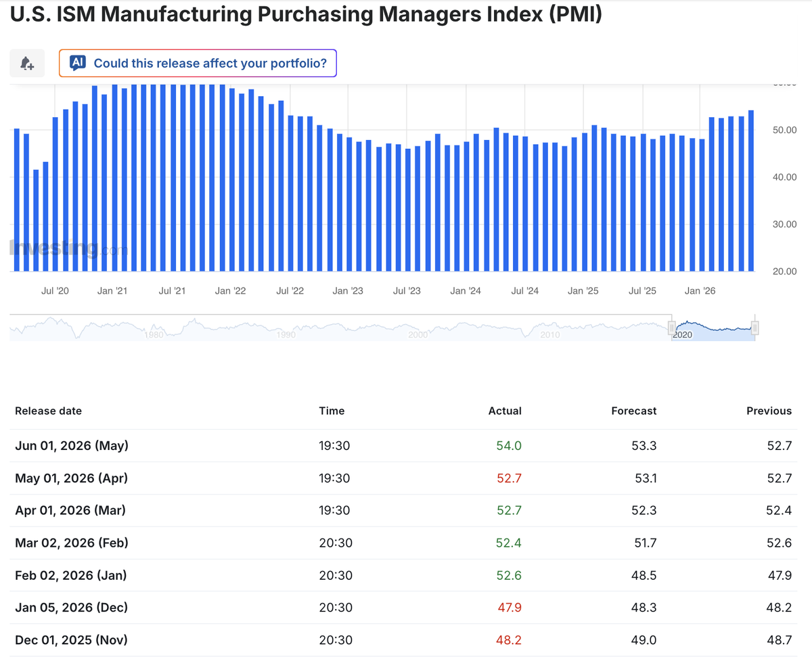The height and width of the screenshot is (657, 812).
Task: Click the 'Jan '23' x-axis label
Action: coord(348,291)
